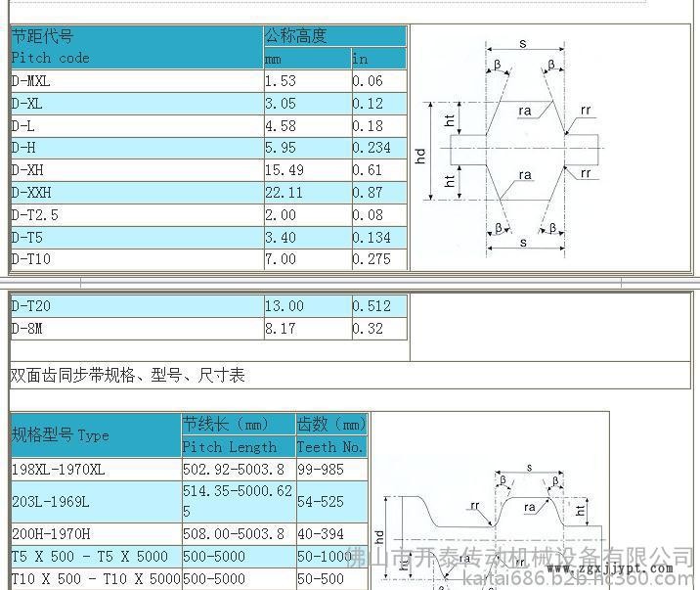This screenshot has width=700, height=590.
Task: Click the 节距代号 Pitch code header
Action: coord(137,47)
